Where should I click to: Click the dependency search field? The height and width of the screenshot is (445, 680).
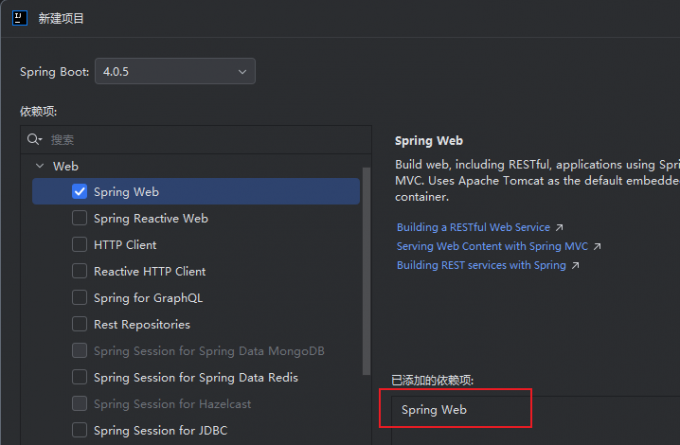[x=196, y=140]
